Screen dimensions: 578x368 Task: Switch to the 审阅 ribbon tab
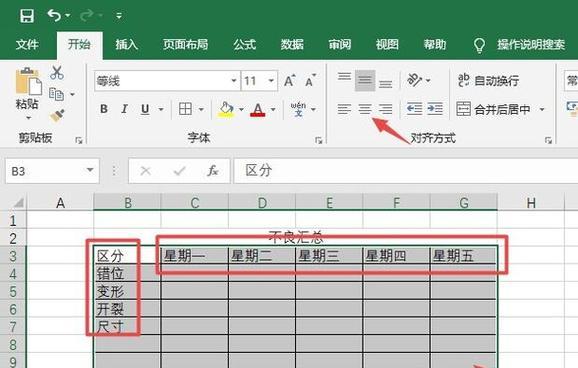340,45
